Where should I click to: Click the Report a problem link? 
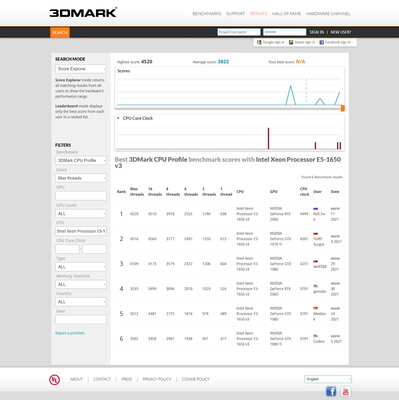pyautogui.click(x=70, y=333)
